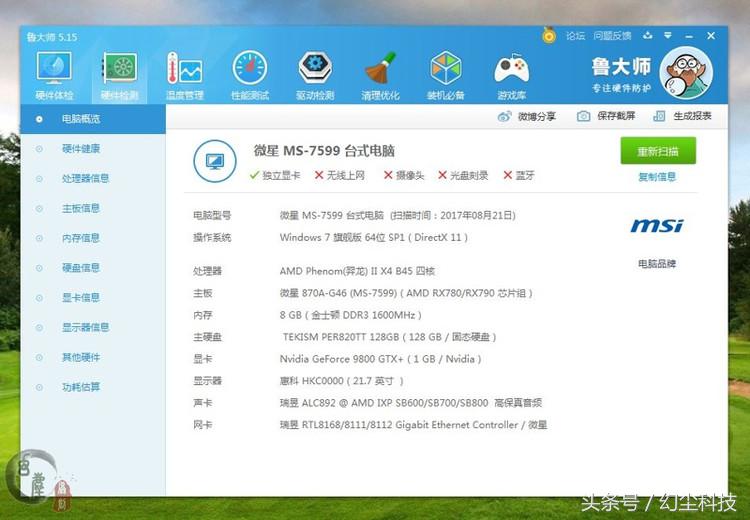Minimize the 鲁大师 window
750x520 pixels.
(x=689, y=36)
